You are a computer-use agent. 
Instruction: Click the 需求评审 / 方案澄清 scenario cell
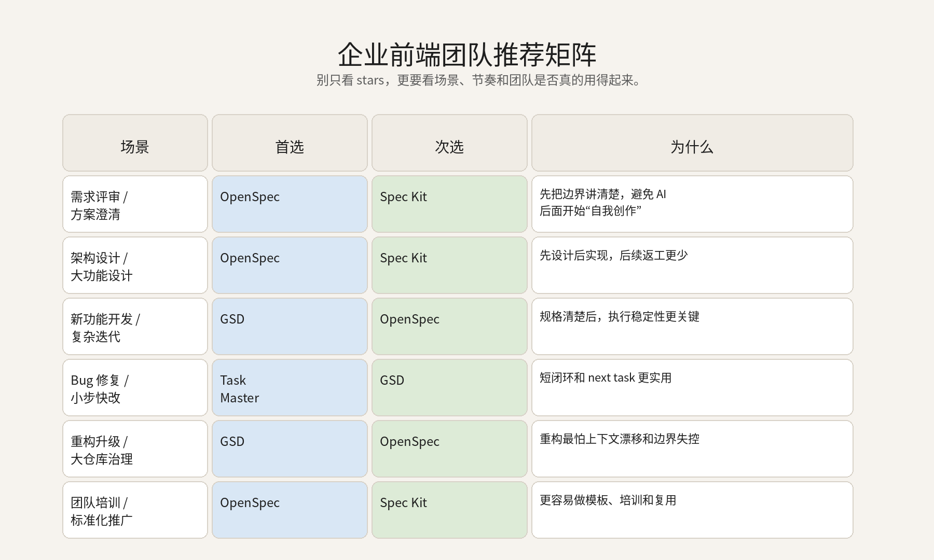tap(135, 204)
